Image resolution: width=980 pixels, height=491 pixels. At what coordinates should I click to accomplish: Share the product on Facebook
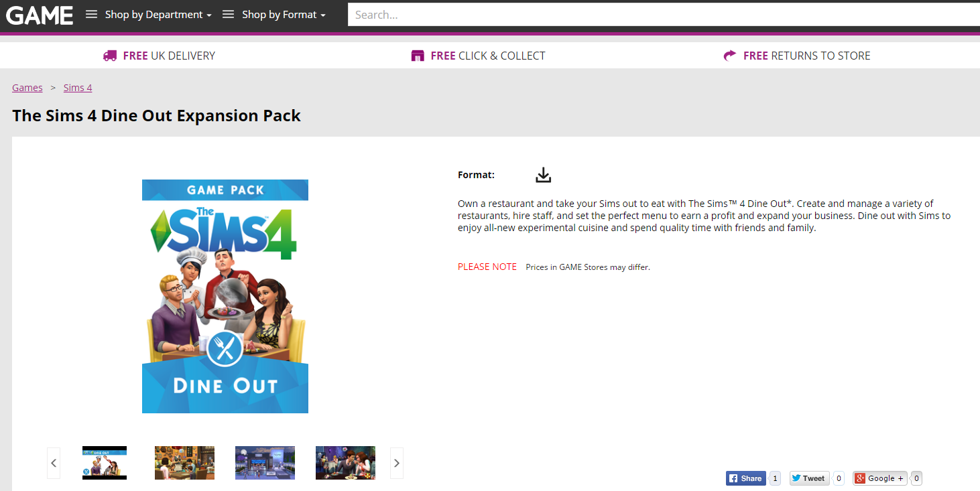(745, 478)
